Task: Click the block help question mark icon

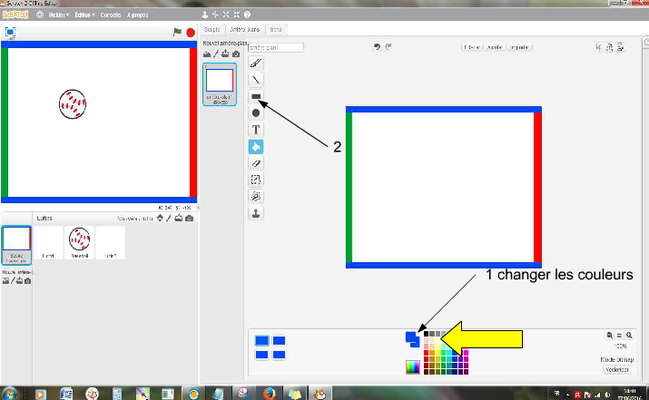Action: 247,14
